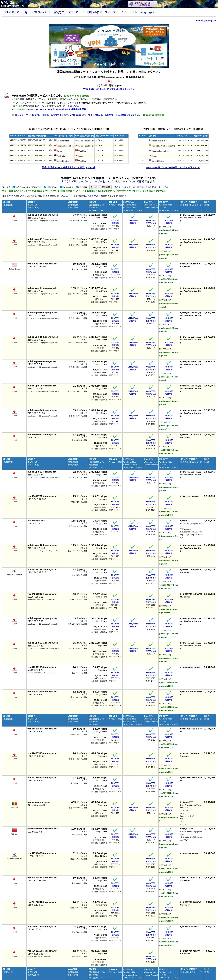
Task: Open the VPN Gate とは menu item
Action: tap(41, 12)
